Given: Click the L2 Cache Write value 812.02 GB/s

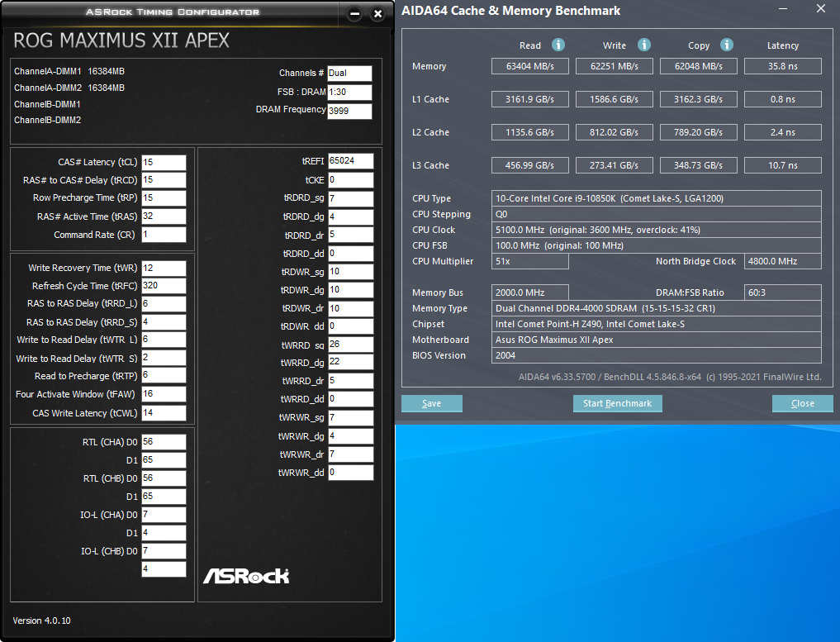Looking at the screenshot, I should (614, 132).
